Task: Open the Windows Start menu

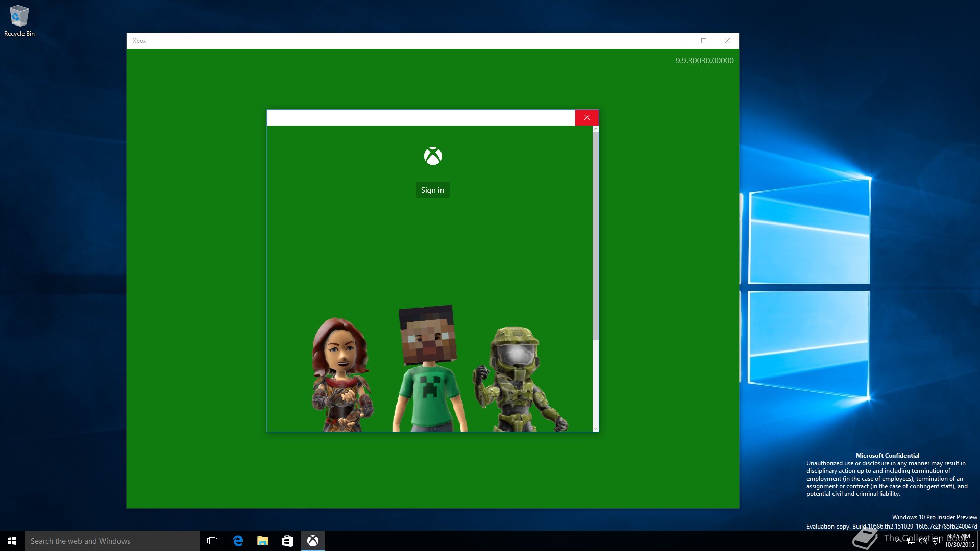Action: tap(12, 541)
